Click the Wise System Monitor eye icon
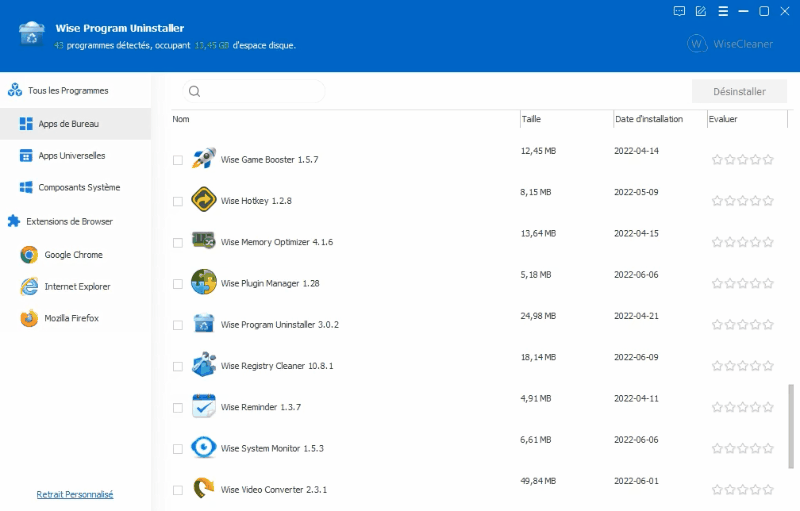The height and width of the screenshot is (511, 800). 204,447
